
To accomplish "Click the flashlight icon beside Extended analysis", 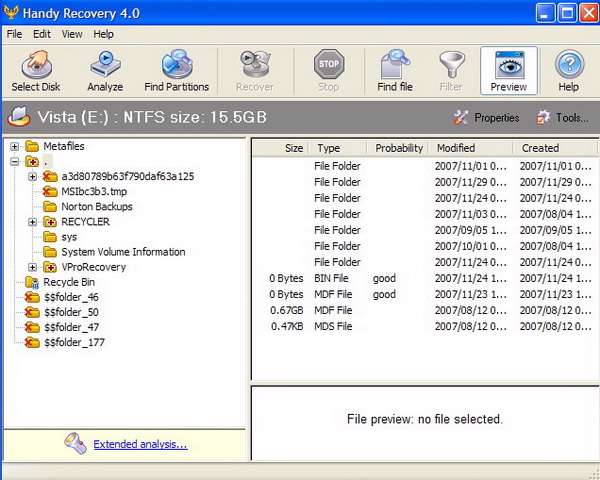I will 75,443.
